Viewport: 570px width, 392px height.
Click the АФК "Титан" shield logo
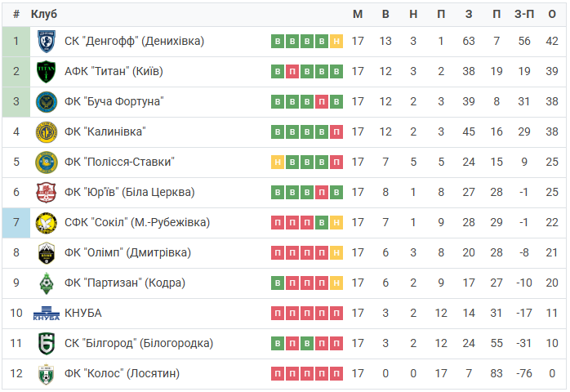[x=47, y=72]
